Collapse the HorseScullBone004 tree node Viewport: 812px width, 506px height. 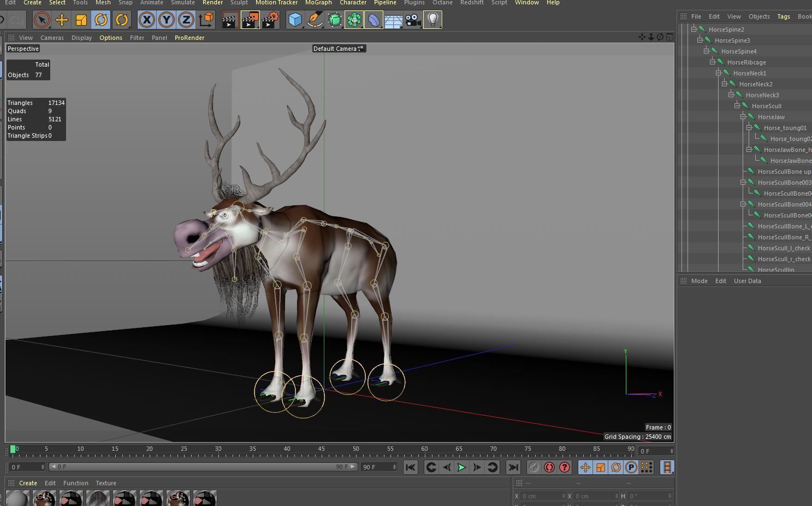click(743, 204)
